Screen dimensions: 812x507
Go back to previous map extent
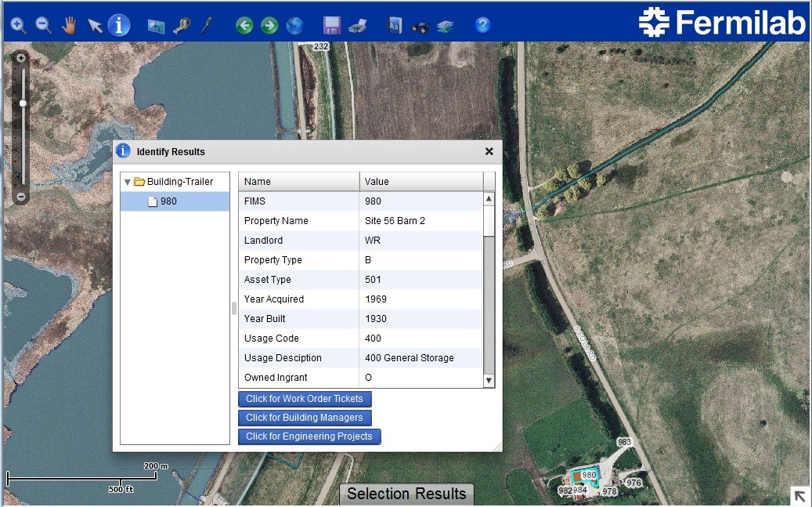point(244,26)
